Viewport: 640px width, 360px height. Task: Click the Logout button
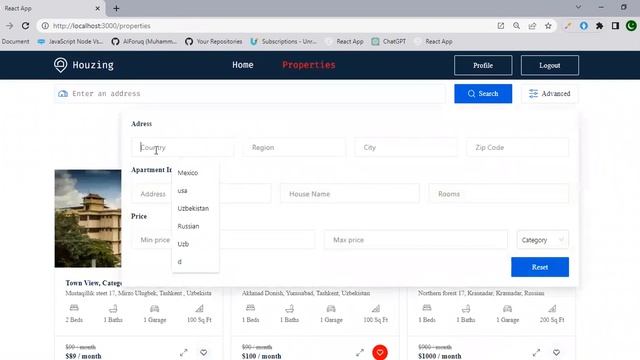coord(549,65)
